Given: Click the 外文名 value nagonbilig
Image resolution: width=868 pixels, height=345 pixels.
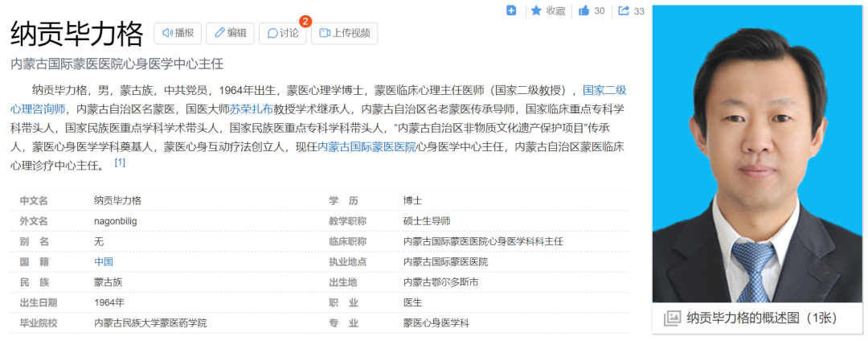Looking at the screenshot, I should click(116, 221).
